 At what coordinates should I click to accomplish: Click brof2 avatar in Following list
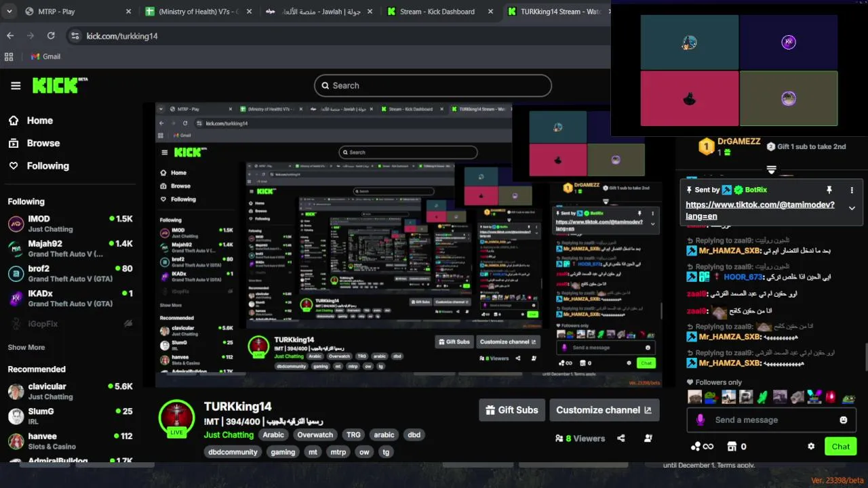(x=16, y=273)
